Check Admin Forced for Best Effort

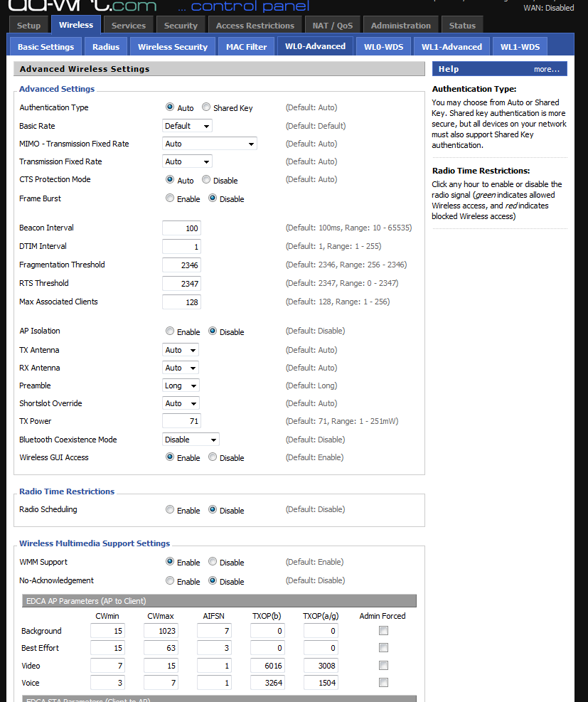(x=383, y=648)
